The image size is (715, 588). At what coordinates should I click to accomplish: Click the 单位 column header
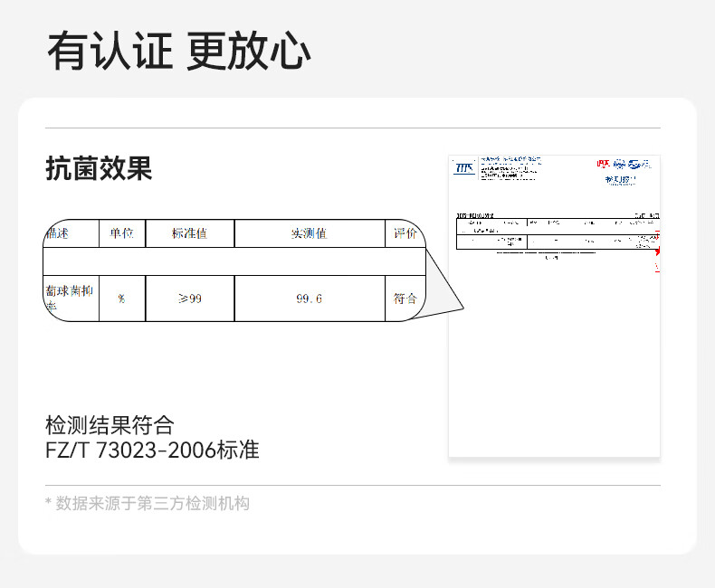121,233
